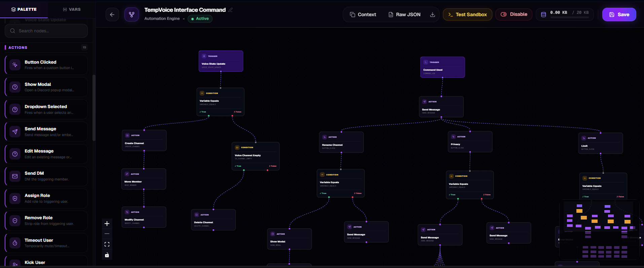Click the storage usage progress bar
Screen dimensions: 644x268
point(569,17)
